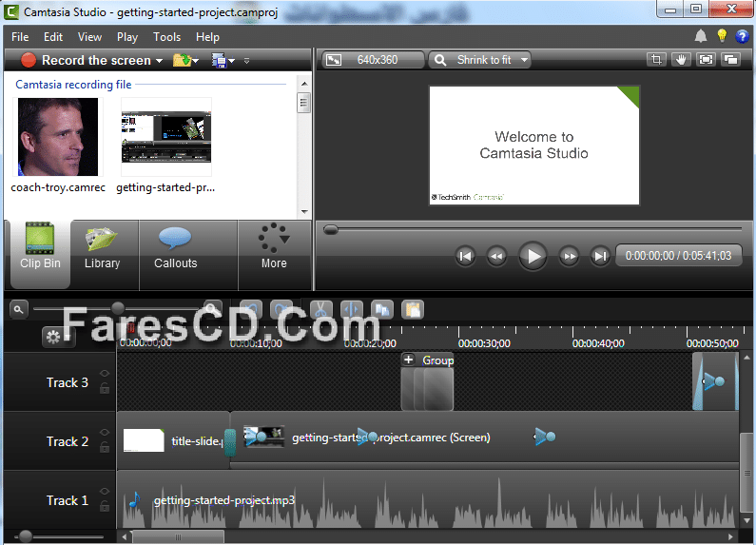Toggle visibility eye for Track 3

tap(105, 373)
